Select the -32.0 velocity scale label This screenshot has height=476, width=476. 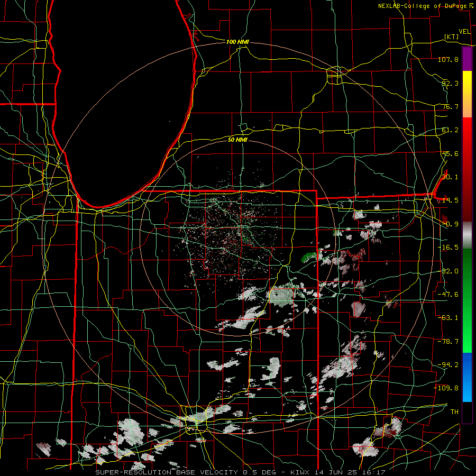coord(448,271)
